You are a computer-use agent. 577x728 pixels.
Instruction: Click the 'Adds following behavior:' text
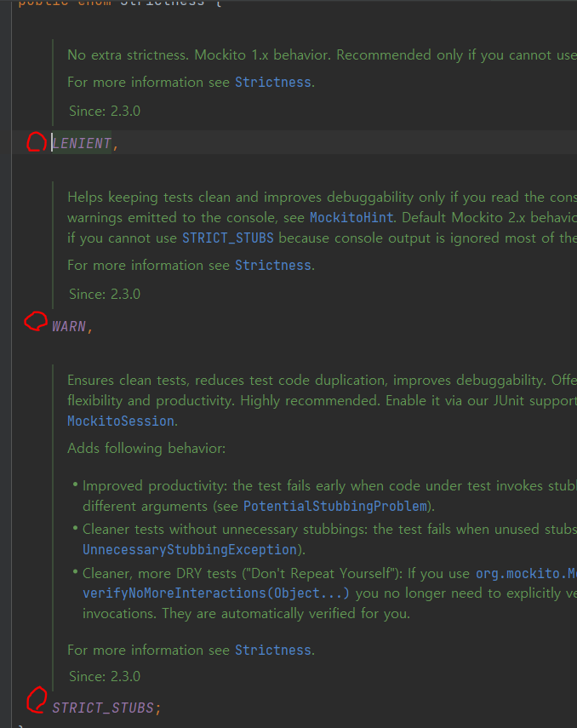point(146,449)
